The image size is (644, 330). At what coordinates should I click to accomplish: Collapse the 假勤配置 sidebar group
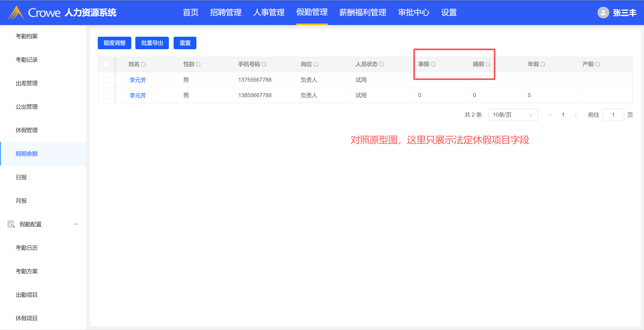pos(76,224)
